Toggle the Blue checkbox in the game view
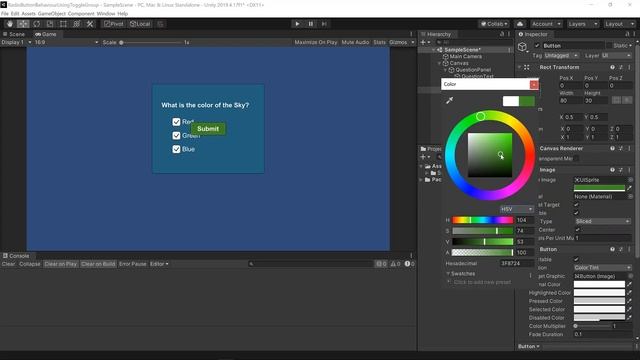 (176, 149)
